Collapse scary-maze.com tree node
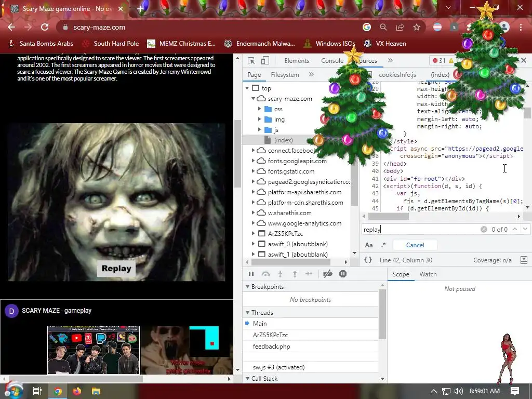 tap(253, 98)
